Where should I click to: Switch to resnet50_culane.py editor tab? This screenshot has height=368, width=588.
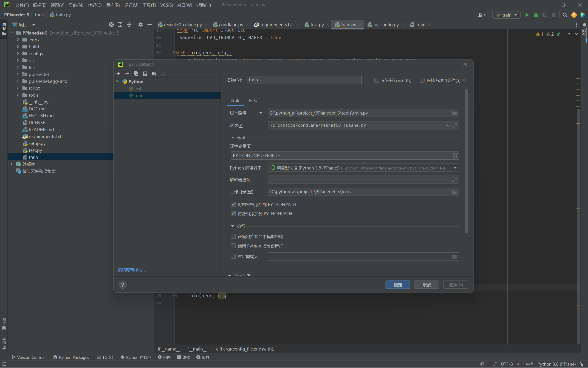(x=182, y=25)
